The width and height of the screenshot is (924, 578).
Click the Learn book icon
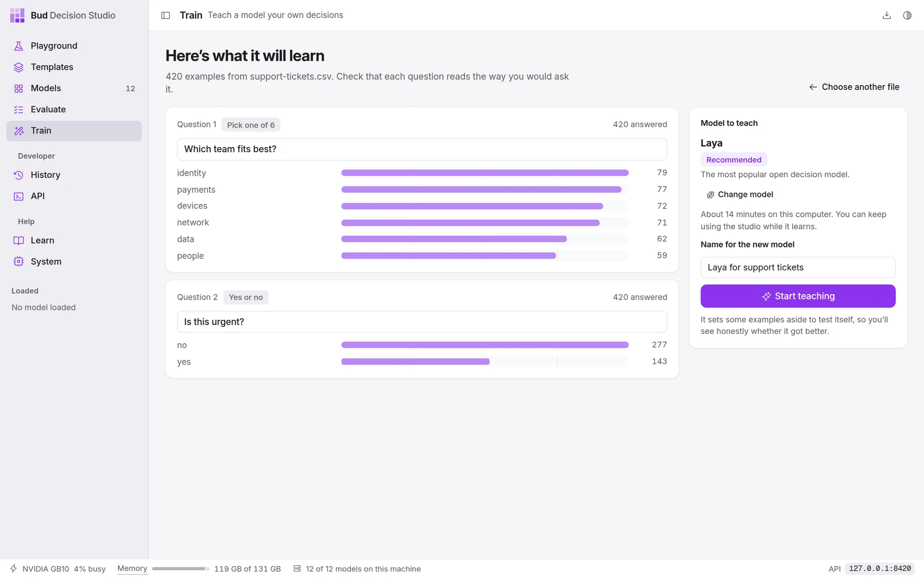(x=18, y=240)
